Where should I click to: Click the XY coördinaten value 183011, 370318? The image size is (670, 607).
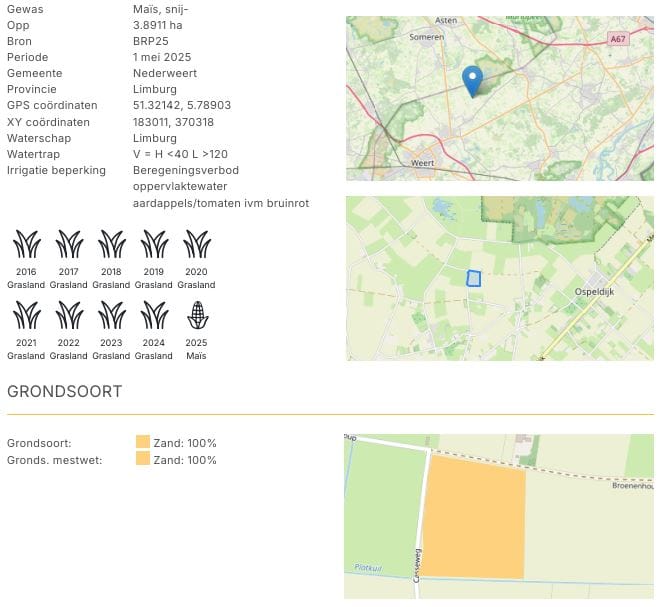pos(173,122)
